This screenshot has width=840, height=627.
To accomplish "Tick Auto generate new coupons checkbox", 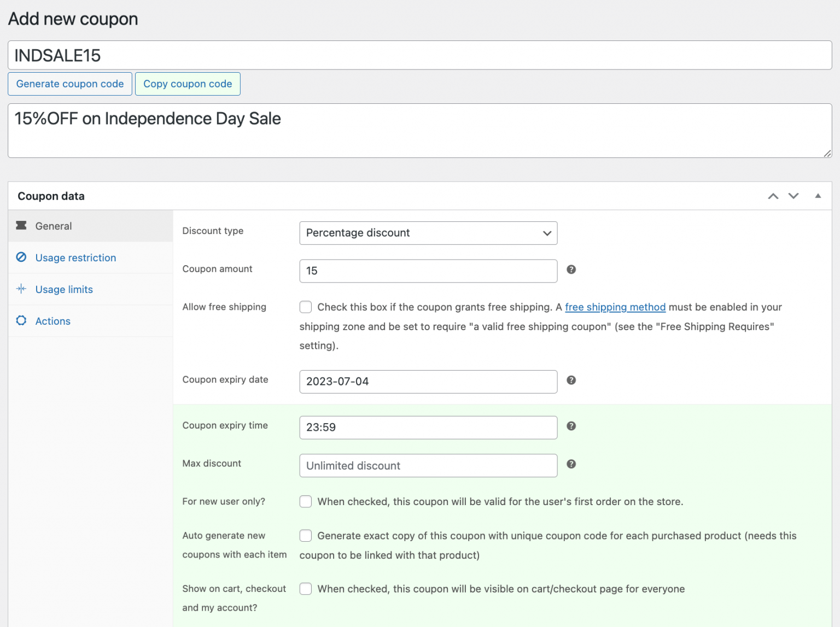I will (306, 536).
